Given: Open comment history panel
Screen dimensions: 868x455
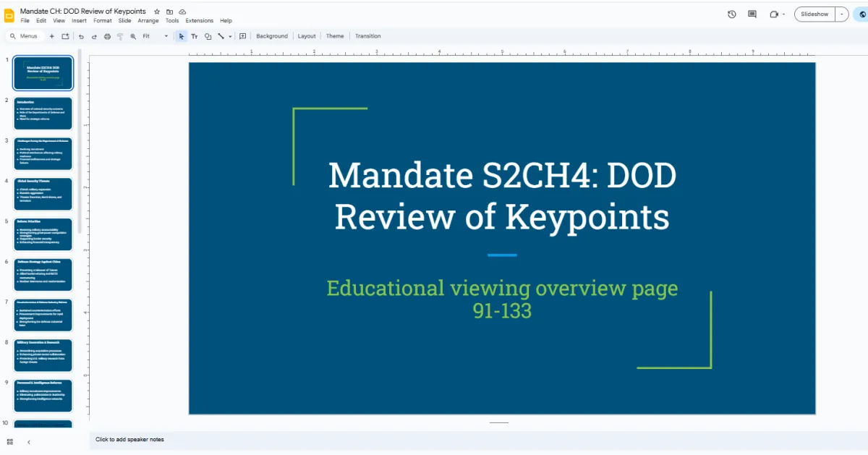Looking at the screenshot, I should (x=752, y=14).
